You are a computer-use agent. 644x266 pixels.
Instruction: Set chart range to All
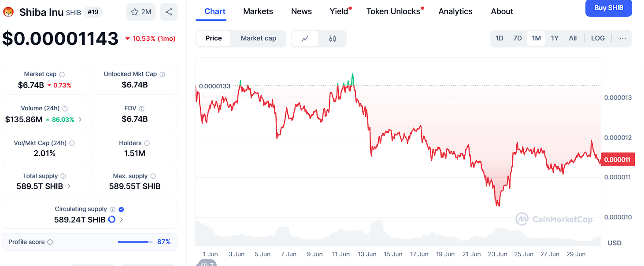click(573, 38)
